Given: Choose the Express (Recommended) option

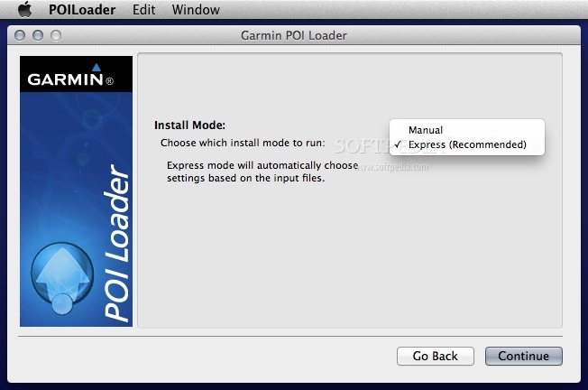Looking at the screenshot, I should click(466, 144).
